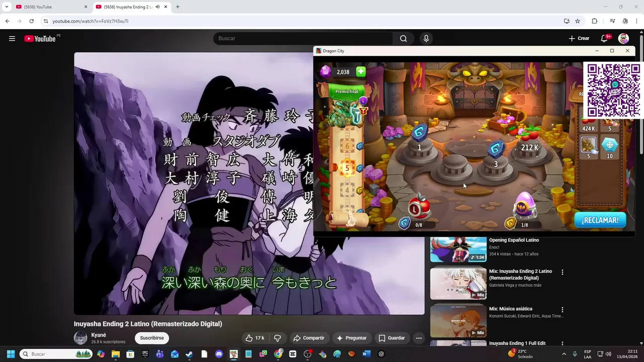The image size is (644, 362).
Task: Open more actions ellipsis under video
Action: point(419,338)
